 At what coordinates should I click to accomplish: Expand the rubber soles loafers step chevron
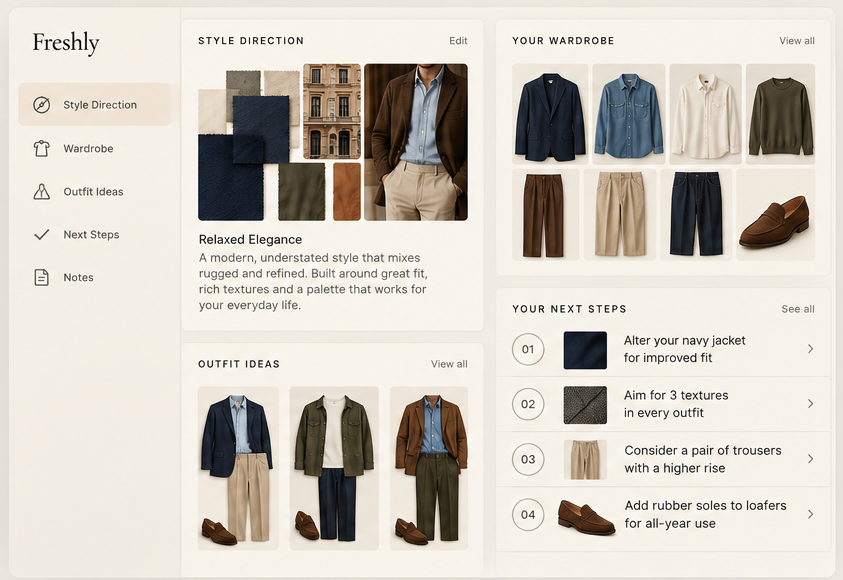point(810,514)
